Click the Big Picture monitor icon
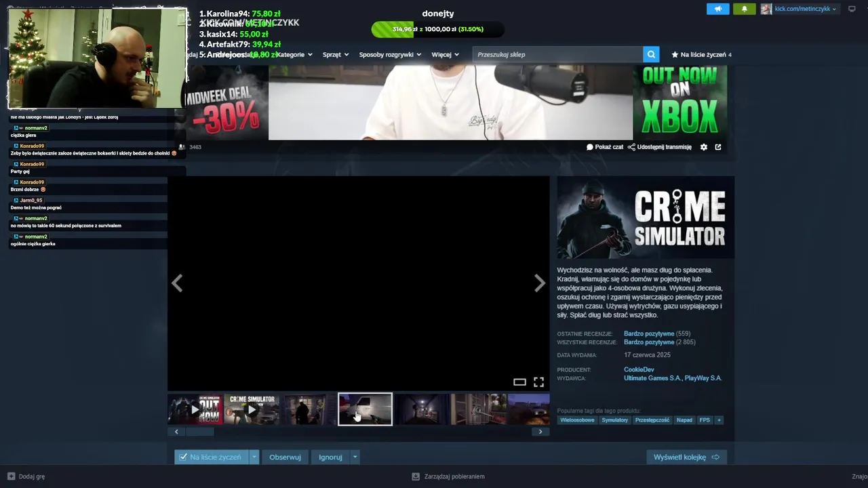 [852, 9]
